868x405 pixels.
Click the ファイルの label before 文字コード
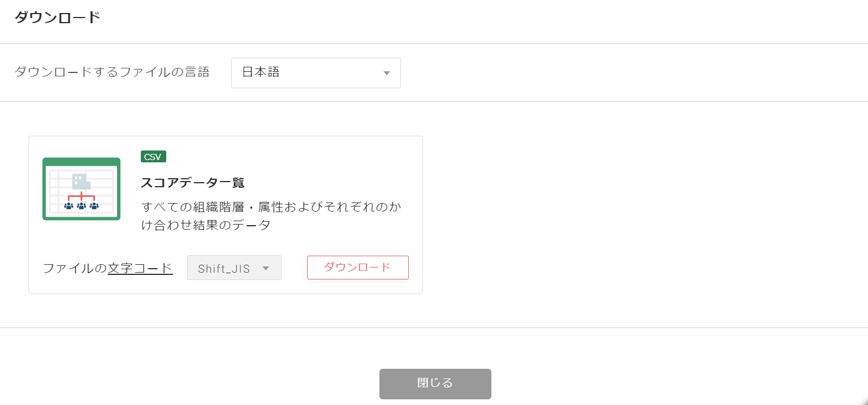[x=75, y=268]
